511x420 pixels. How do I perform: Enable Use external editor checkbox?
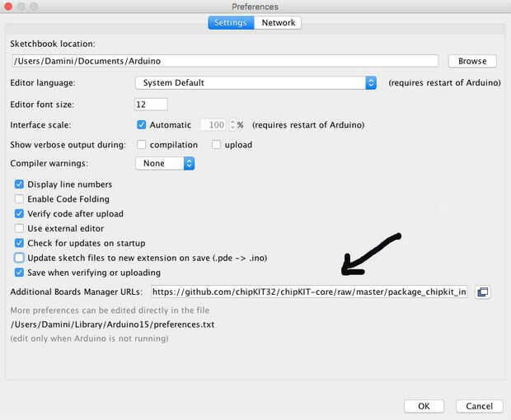pyautogui.click(x=19, y=228)
